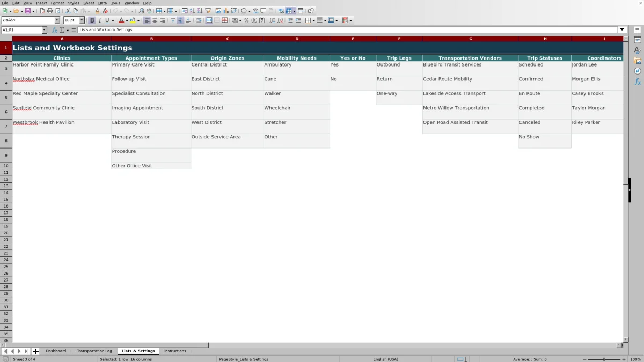Insert an image via toolbar icon
This screenshot has width=644, height=362.
pyautogui.click(x=218, y=11)
